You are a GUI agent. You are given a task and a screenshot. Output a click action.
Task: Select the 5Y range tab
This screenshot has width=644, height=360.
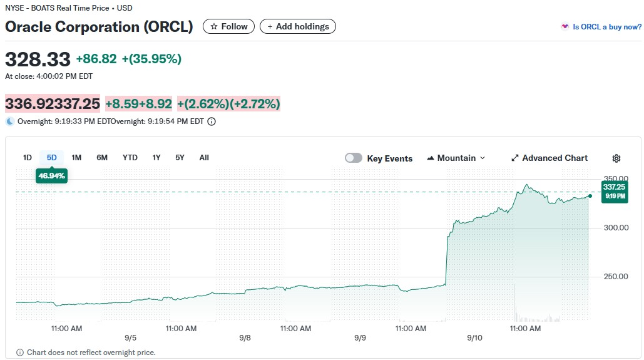pos(180,158)
